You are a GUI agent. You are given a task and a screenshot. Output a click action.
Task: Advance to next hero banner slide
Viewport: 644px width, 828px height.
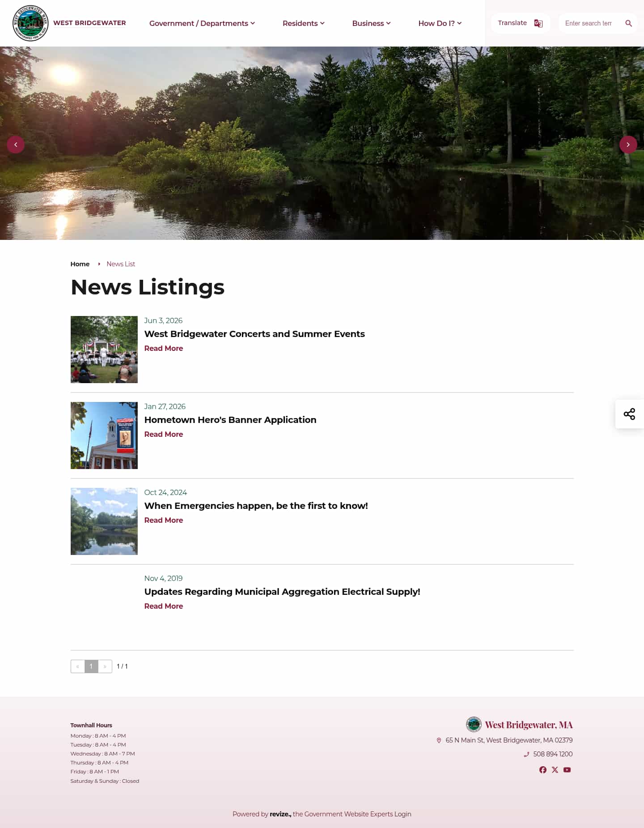(628, 145)
